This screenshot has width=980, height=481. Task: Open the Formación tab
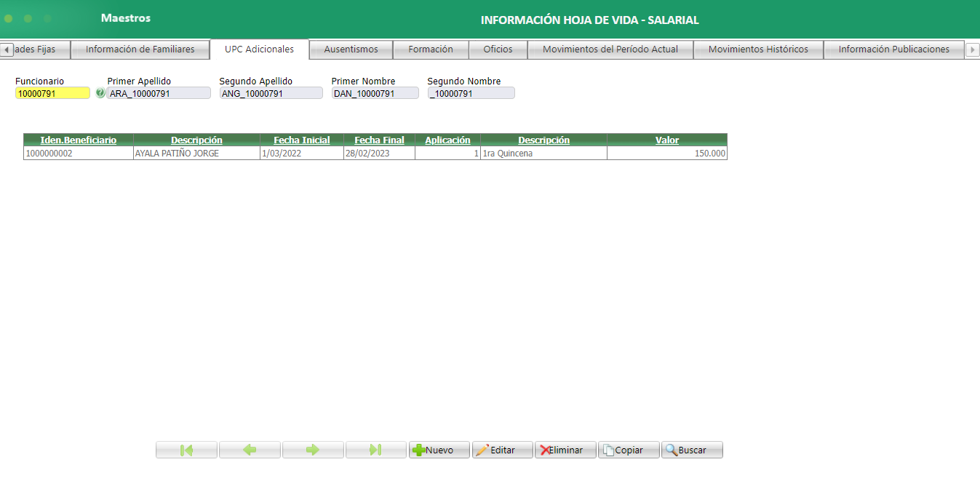click(431, 49)
